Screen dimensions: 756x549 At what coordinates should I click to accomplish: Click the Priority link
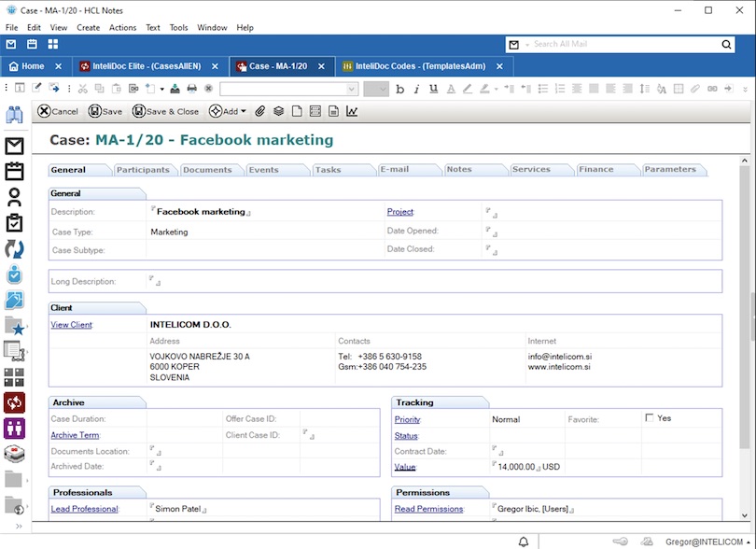pyautogui.click(x=407, y=419)
